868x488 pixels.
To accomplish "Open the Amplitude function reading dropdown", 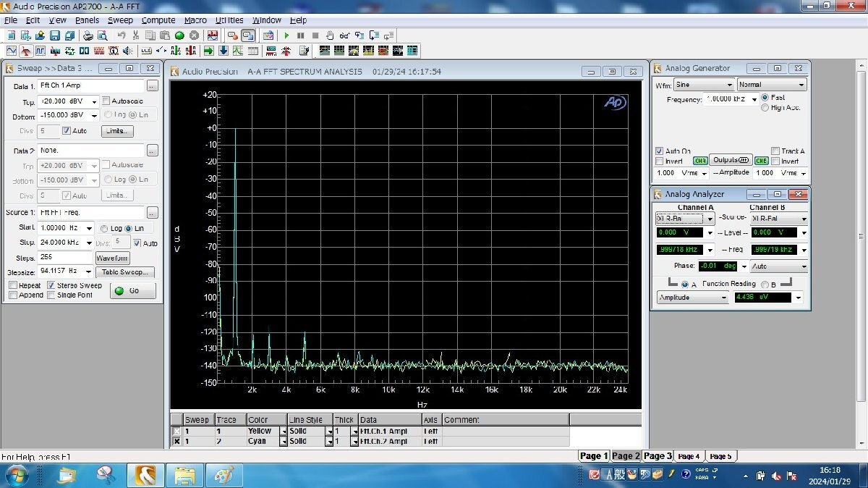I will tap(723, 298).
